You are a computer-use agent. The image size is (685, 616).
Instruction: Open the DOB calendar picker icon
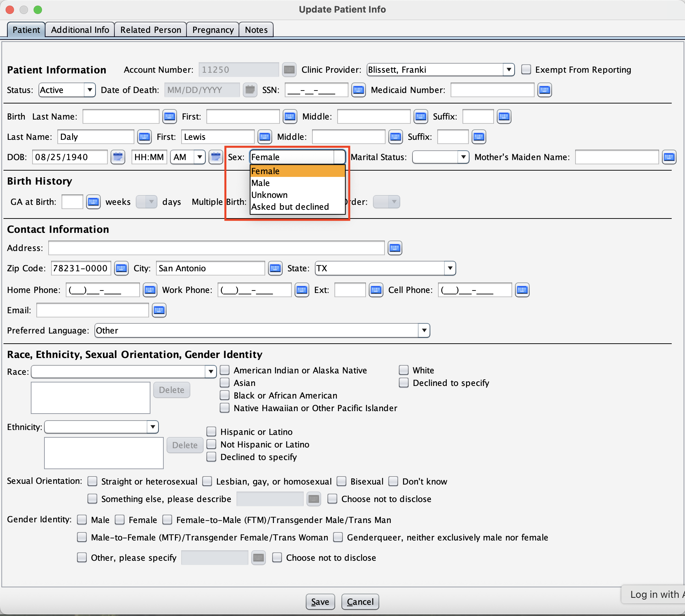118,157
